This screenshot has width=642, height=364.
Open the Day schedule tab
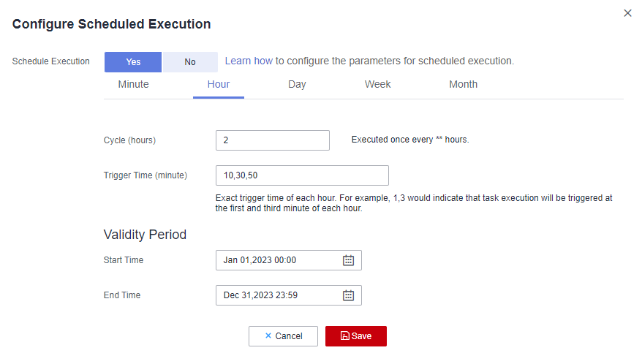tap(297, 84)
